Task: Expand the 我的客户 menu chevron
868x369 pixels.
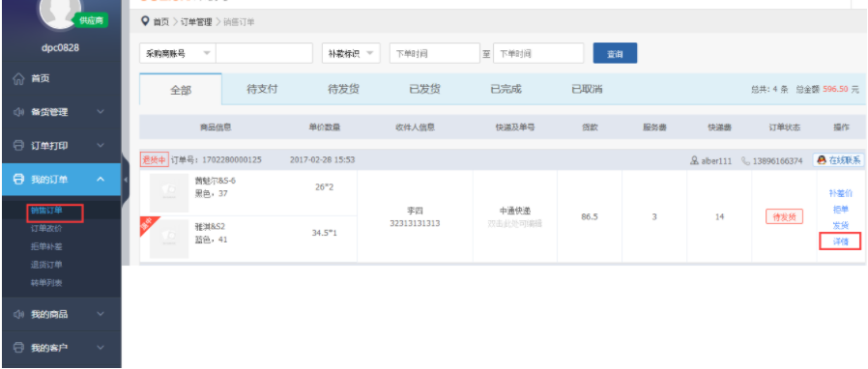Action: 101,348
